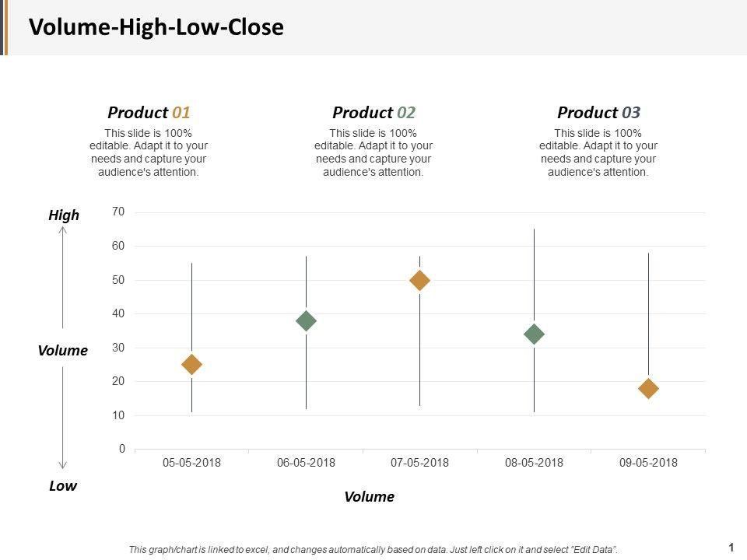Viewport: 747px width, 560px height.
Task: Select the 09-05-2018 date label
Action: (x=648, y=463)
